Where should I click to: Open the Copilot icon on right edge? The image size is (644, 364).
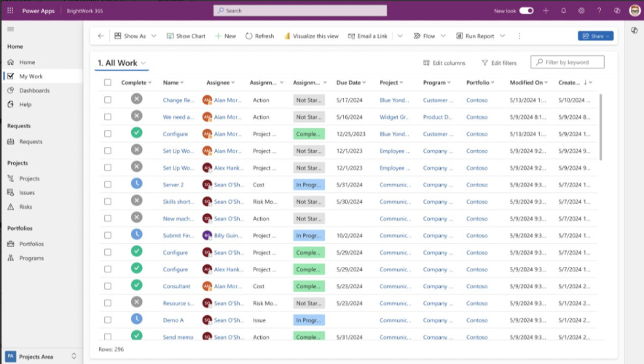tap(634, 31)
